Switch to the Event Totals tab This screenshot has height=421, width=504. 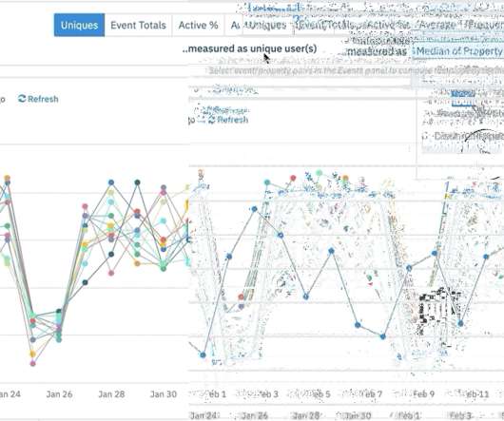coord(138,25)
